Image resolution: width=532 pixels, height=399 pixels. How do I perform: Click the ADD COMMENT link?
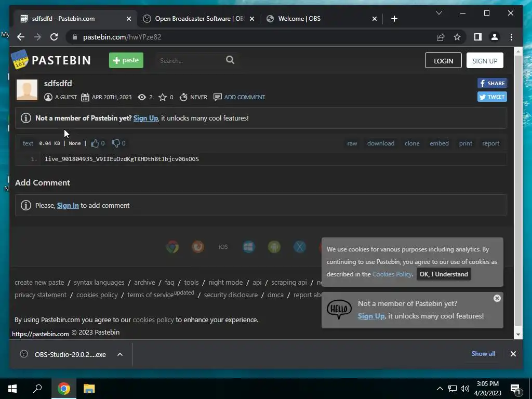pyautogui.click(x=239, y=97)
